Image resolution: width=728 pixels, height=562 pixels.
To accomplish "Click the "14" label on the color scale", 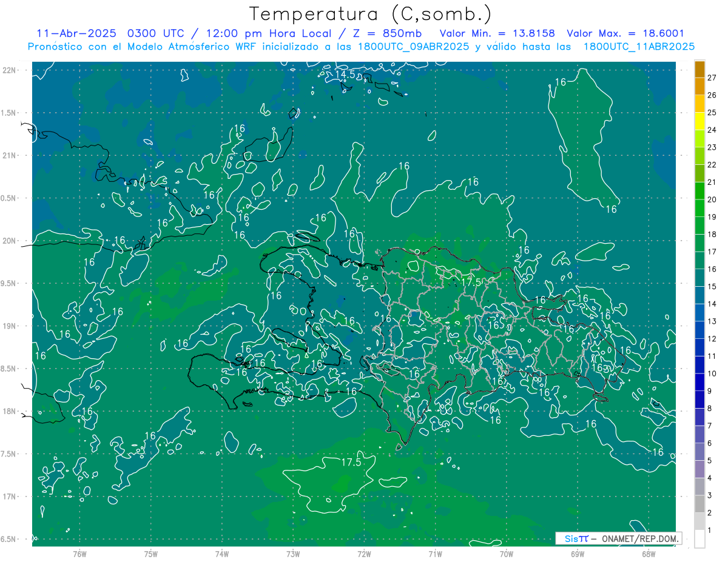I will (712, 304).
